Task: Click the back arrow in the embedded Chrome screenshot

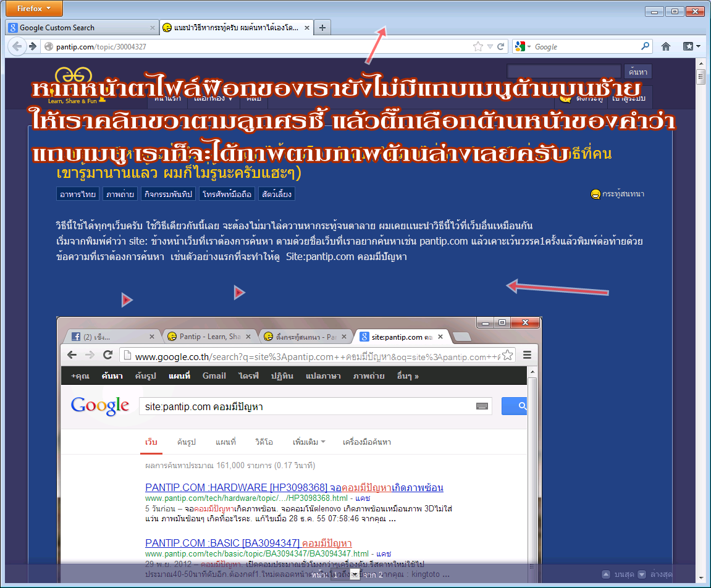Action: 72,355
